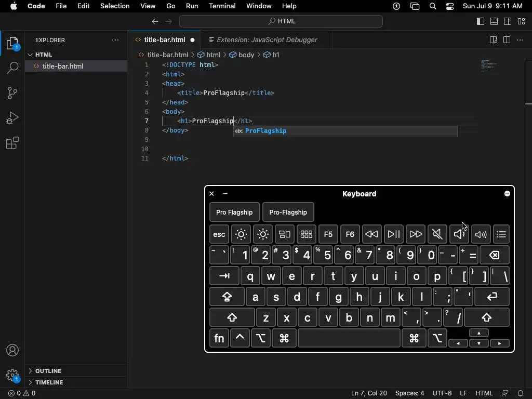Open the Extensions view
The image size is (532, 399).
click(x=12, y=143)
